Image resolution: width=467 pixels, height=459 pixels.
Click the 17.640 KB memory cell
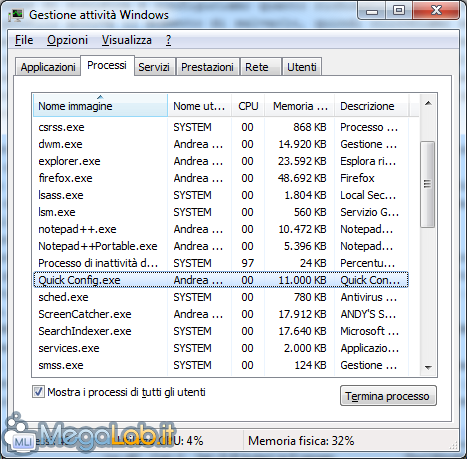pos(302,331)
